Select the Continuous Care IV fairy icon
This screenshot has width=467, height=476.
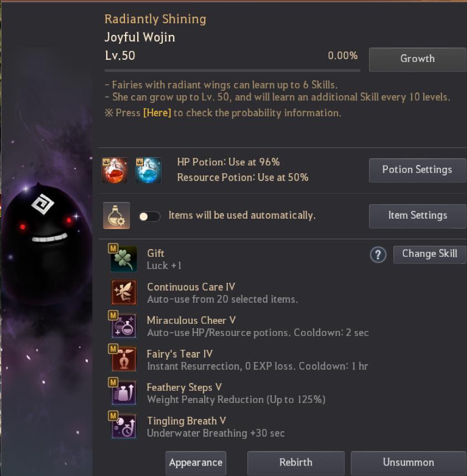coord(124,292)
